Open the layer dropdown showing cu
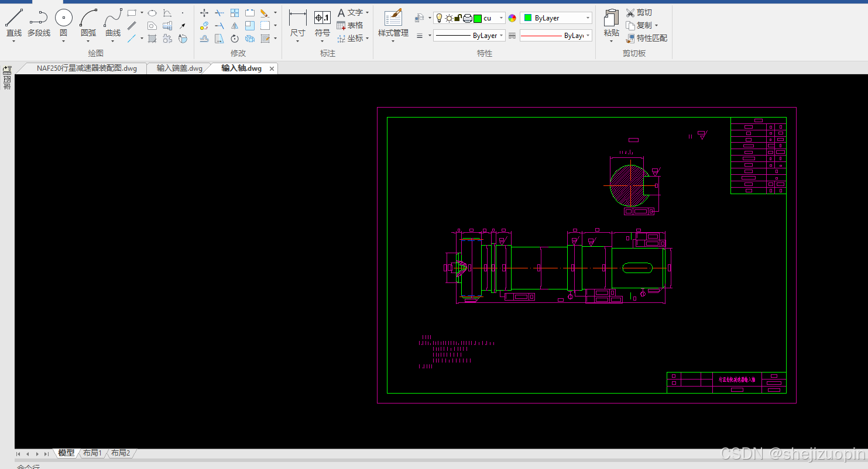The image size is (868, 469). 469,18
